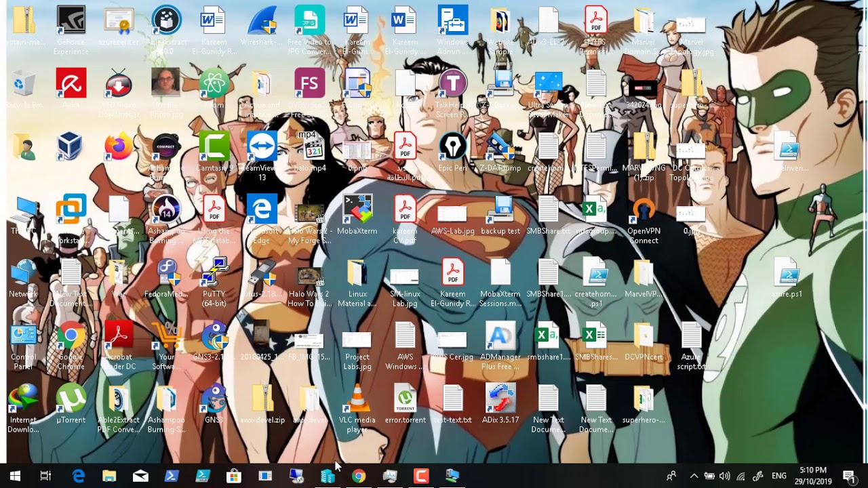Open DVDVideoSoft Free Studio shortcut
The image size is (868, 488).
click(x=309, y=84)
